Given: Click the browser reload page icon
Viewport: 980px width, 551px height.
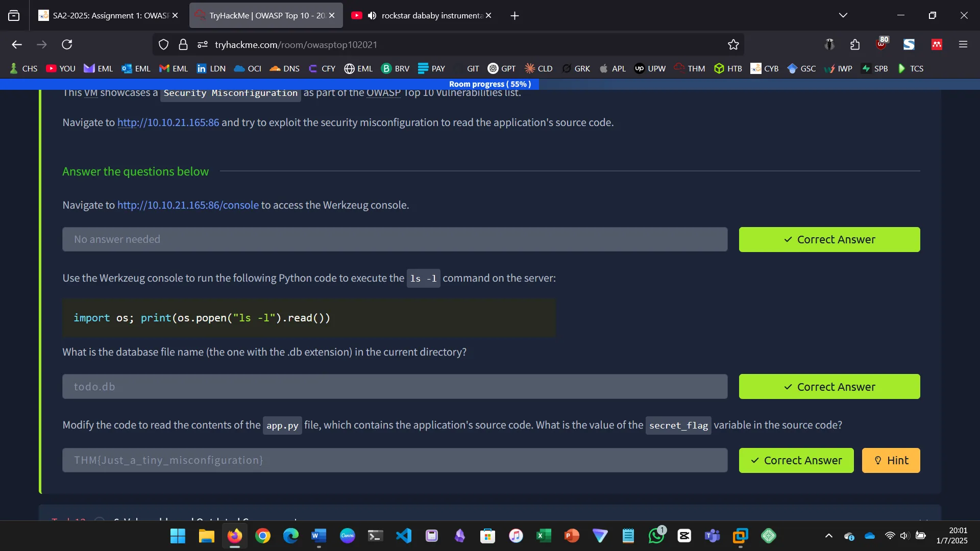Looking at the screenshot, I should click(67, 45).
